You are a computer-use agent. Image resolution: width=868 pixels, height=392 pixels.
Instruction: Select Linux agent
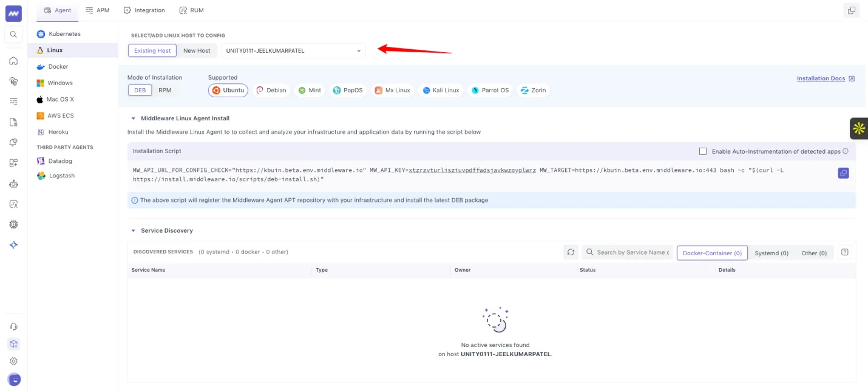(73, 50)
